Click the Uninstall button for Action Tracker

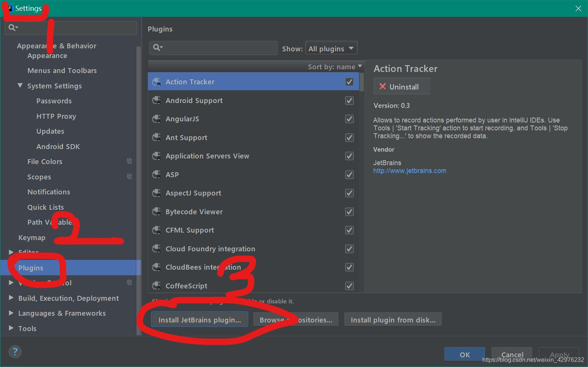[x=402, y=87]
